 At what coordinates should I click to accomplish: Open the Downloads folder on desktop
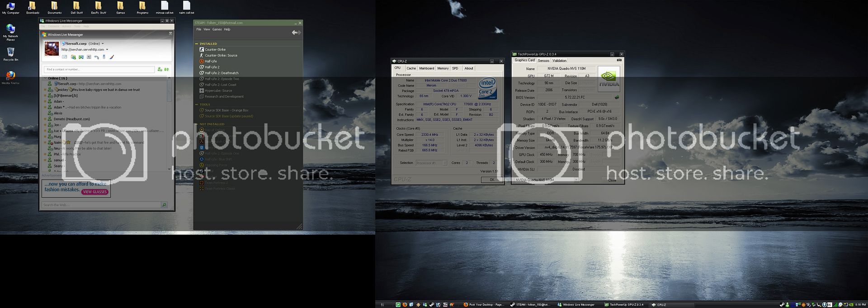click(33, 7)
